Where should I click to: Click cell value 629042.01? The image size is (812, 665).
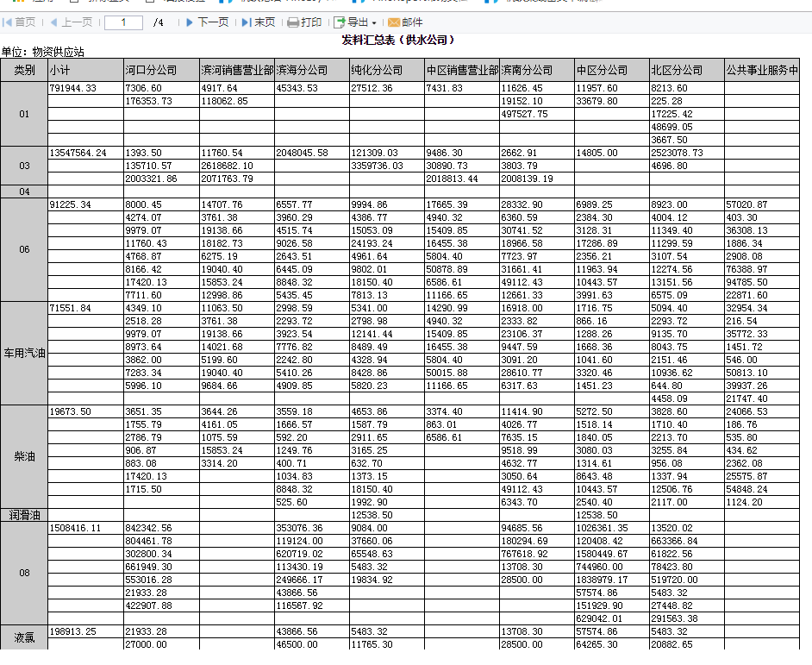click(x=600, y=619)
